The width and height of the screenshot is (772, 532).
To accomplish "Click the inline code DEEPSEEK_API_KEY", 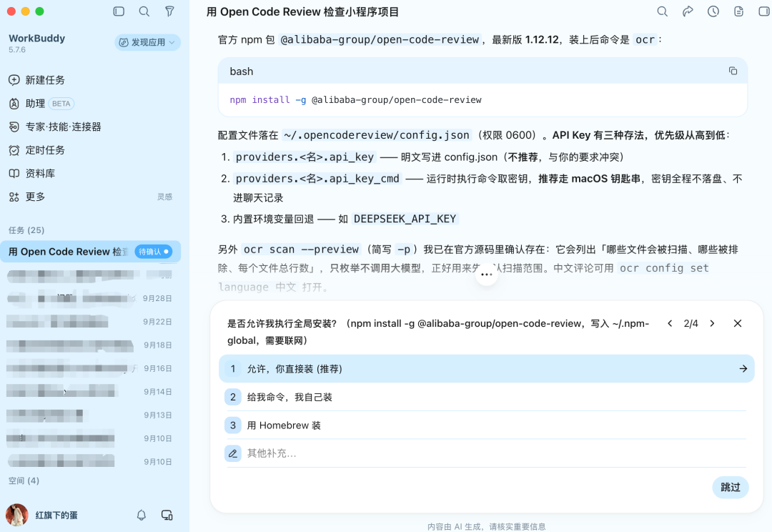I will [x=405, y=219].
